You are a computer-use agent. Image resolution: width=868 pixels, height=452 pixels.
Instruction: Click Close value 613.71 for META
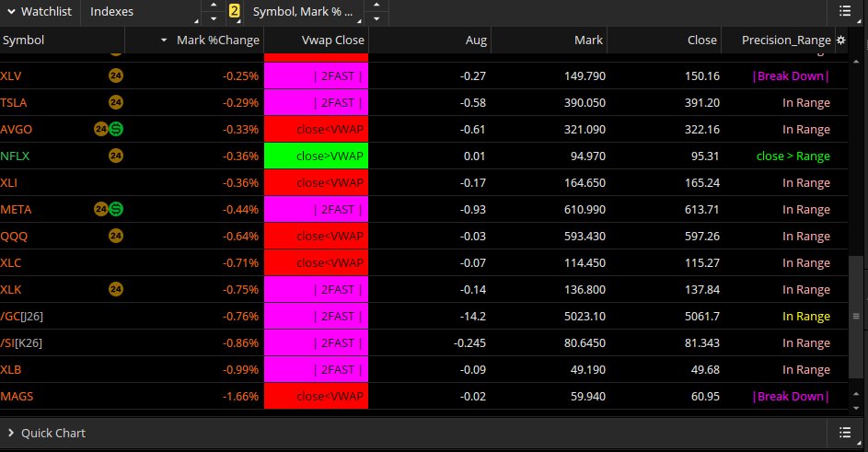click(x=702, y=209)
